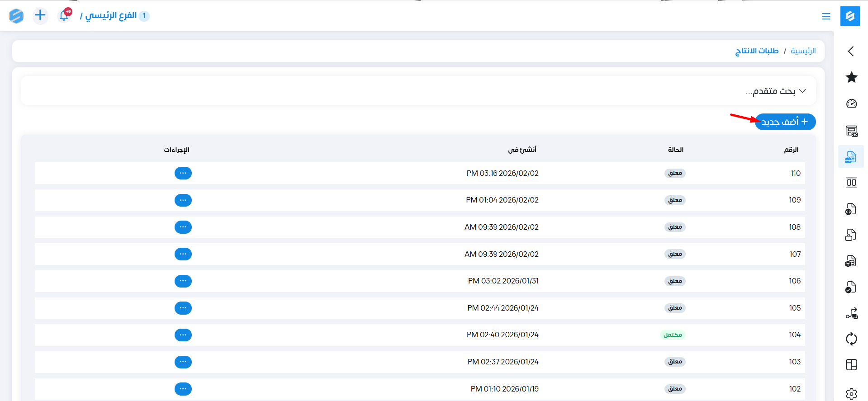
Task: Open actions menu for request 107
Action: [183, 254]
